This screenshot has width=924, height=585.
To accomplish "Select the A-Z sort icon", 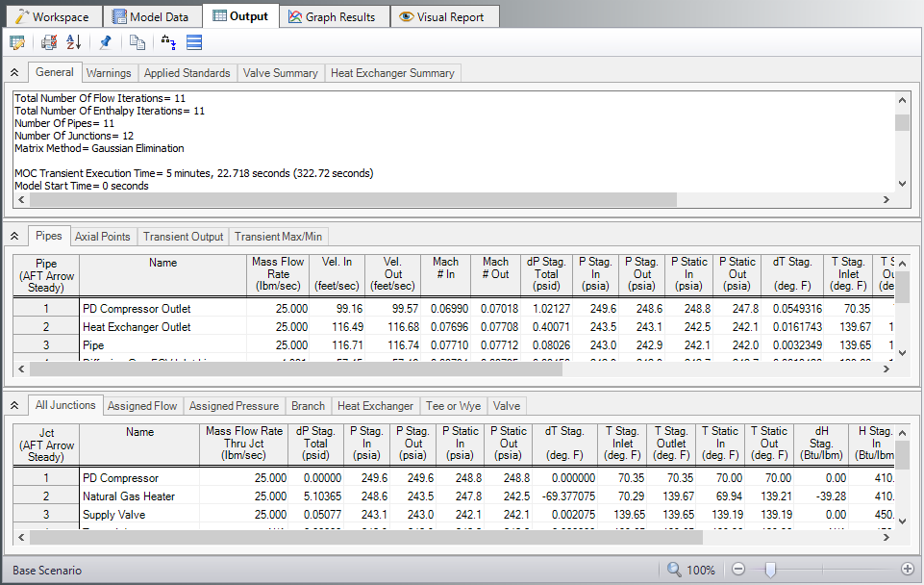I will [x=73, y=42].
